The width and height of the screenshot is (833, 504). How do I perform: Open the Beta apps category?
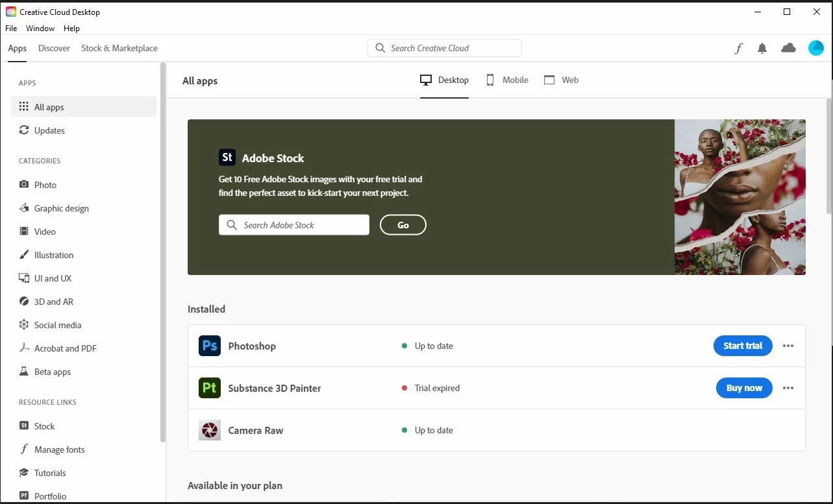[x=84, y=372]
